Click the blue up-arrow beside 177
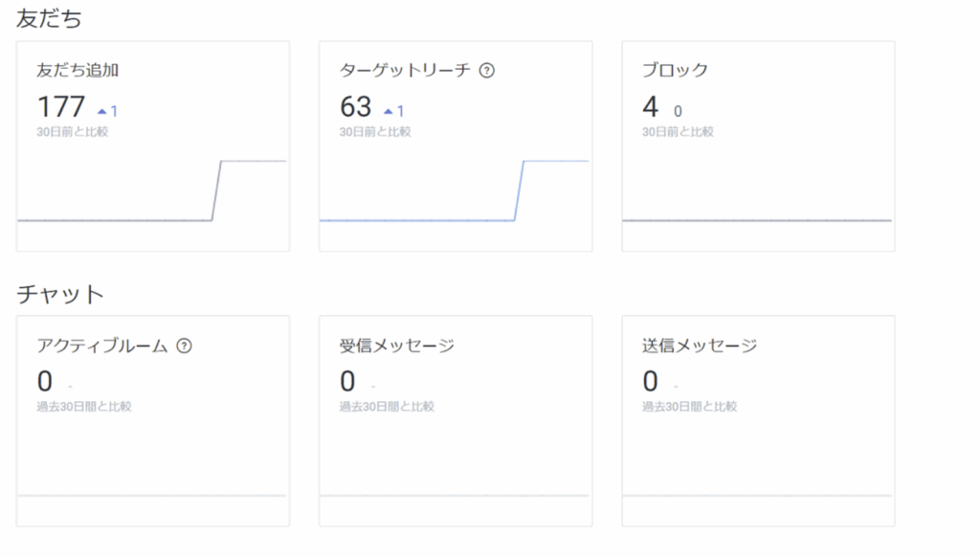Screen dimensions: 980x557 pos(100,111)
